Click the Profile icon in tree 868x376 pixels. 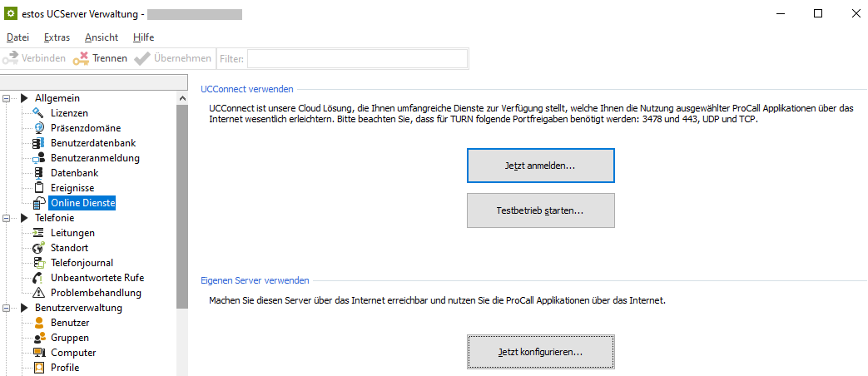pos(39,367)
